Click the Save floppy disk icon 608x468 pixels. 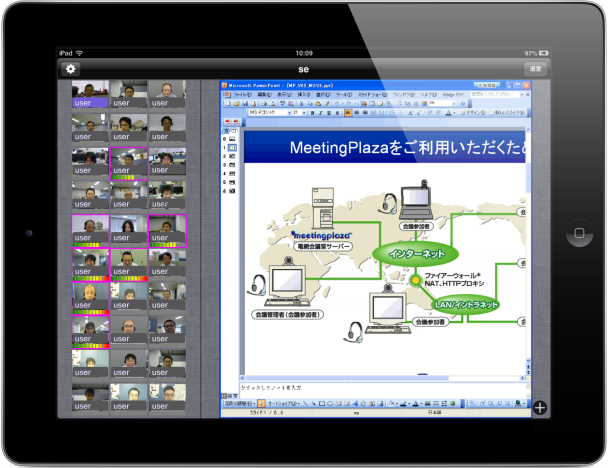(245, 104)
